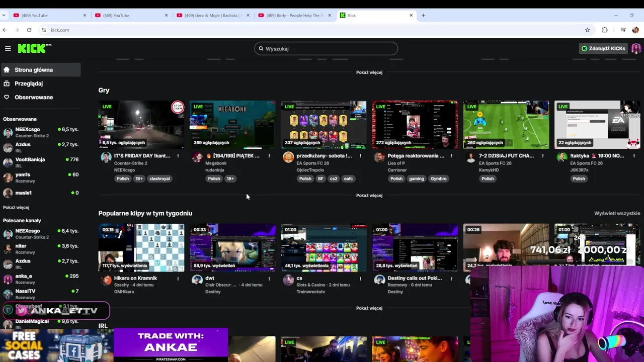This screenshot has height=362, width=644.
Task: Click Wyświetl wszystkie clips link
Action: (617, 213)
